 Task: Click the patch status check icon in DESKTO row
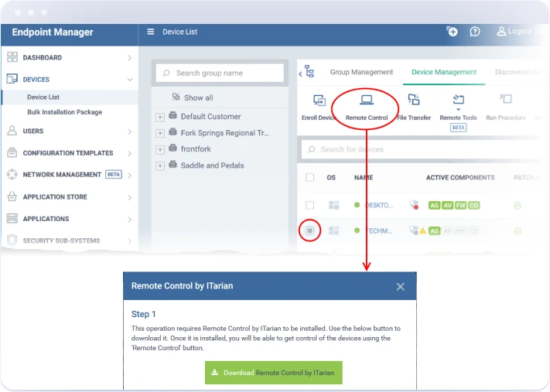click(x=518, y=206)
